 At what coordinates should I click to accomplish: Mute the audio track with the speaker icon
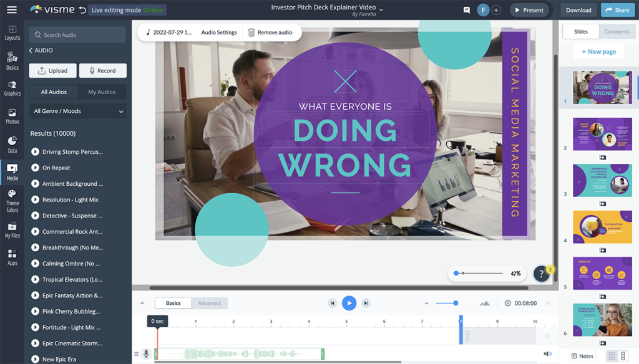(x=547, y=353)
